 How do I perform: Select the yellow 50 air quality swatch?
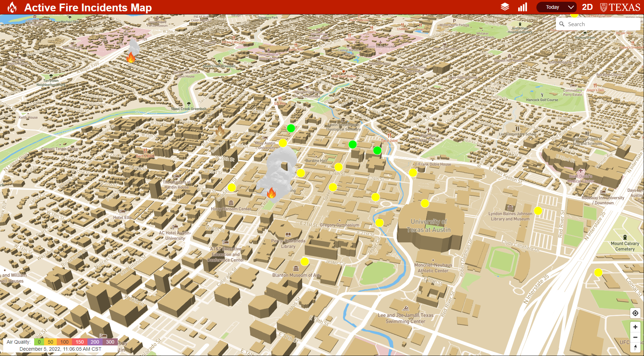coord(50,342)
